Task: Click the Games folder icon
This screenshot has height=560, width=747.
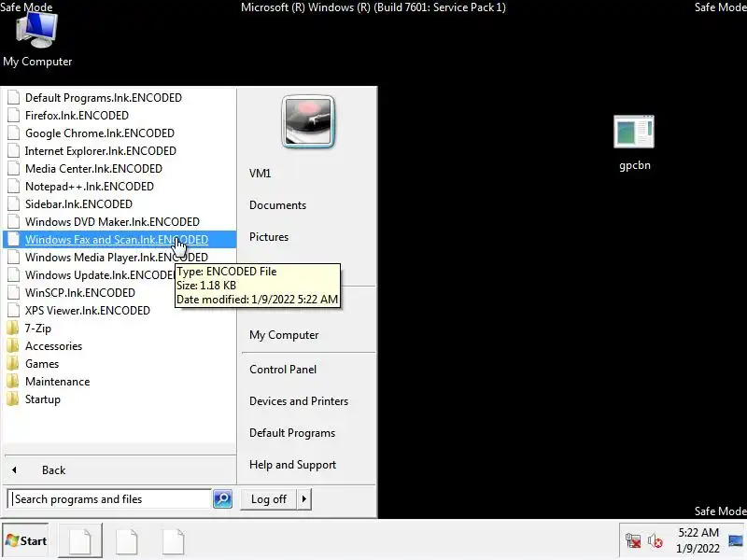Action: click(13, 364)
